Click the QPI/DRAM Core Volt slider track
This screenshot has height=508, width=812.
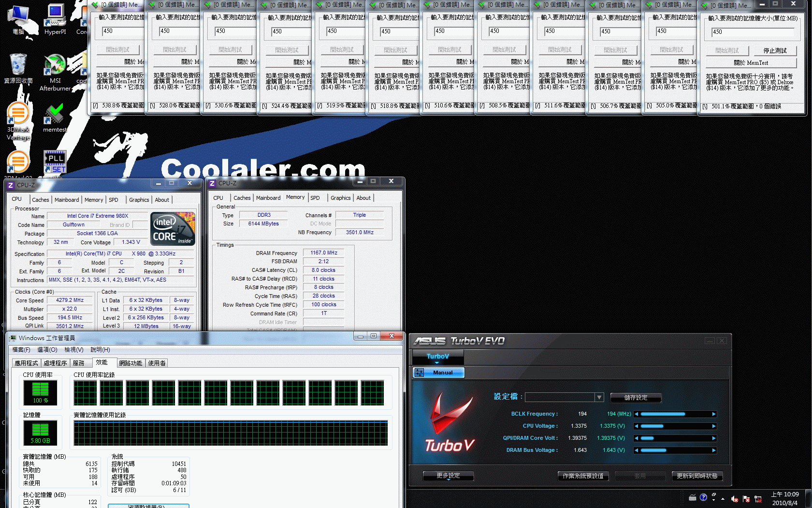[675, 438]
